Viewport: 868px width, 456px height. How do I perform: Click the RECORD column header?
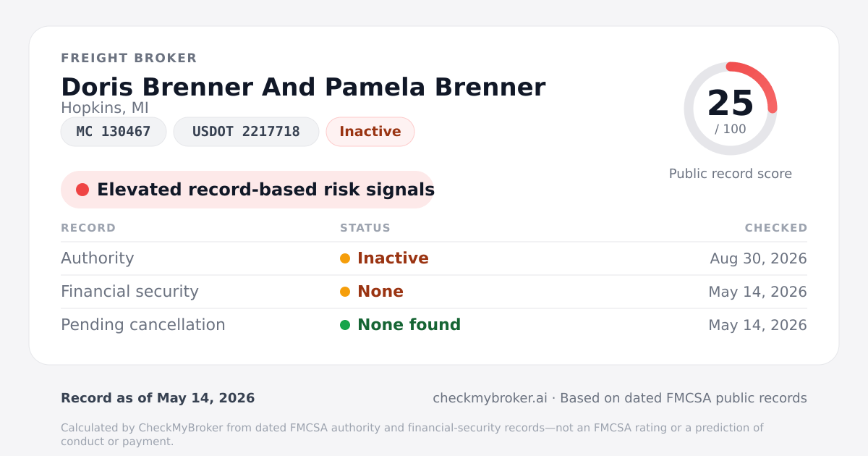(88, 228)
